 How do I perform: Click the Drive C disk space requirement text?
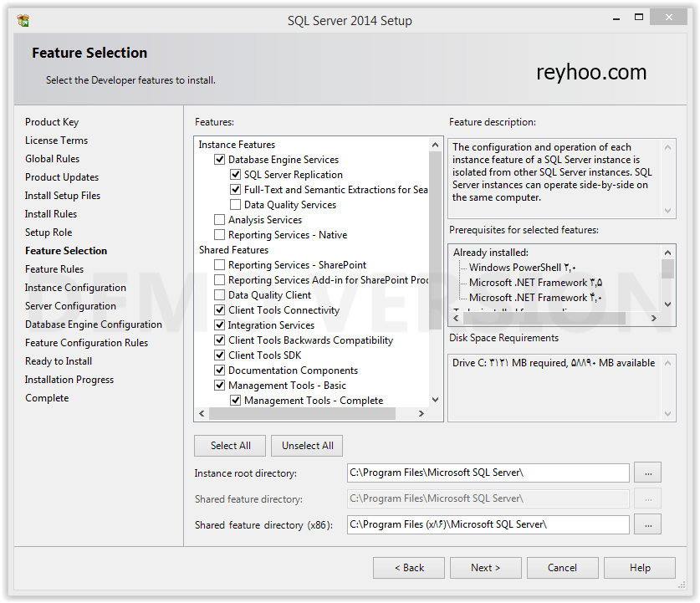point(554,363)
